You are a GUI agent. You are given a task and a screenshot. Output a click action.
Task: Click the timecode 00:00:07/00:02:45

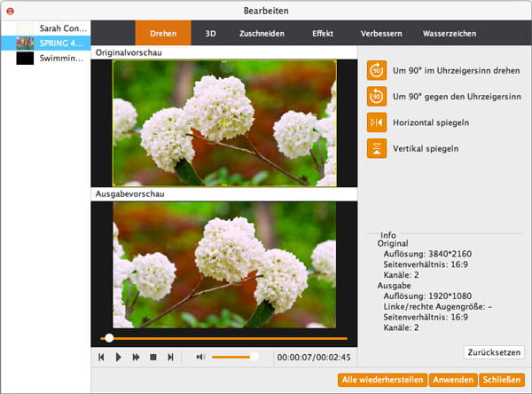coord(314,358)
